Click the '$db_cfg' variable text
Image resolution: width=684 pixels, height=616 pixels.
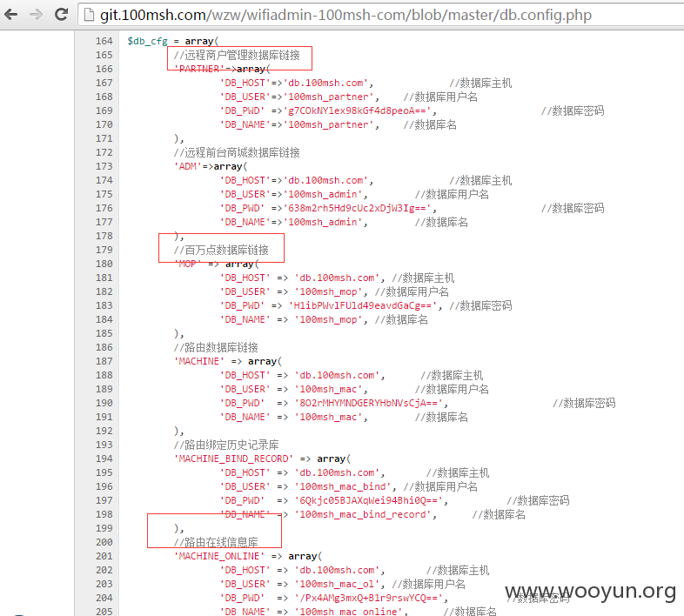[147, 42]
